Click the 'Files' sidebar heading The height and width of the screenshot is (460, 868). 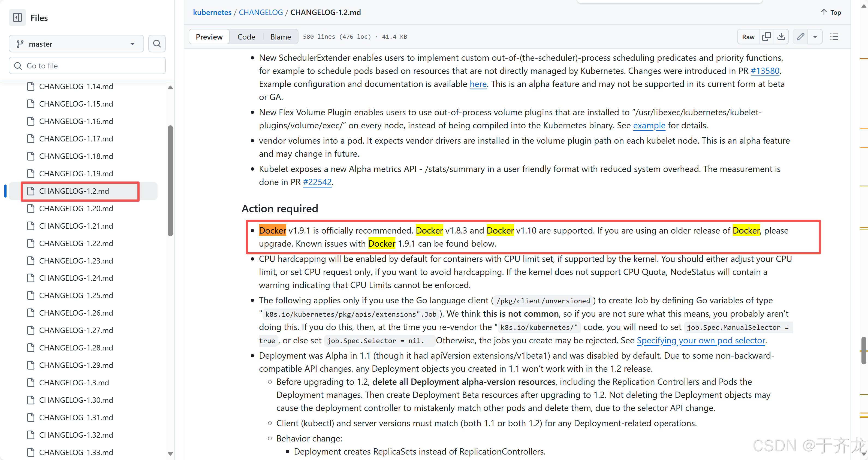[x=39, y=18]
